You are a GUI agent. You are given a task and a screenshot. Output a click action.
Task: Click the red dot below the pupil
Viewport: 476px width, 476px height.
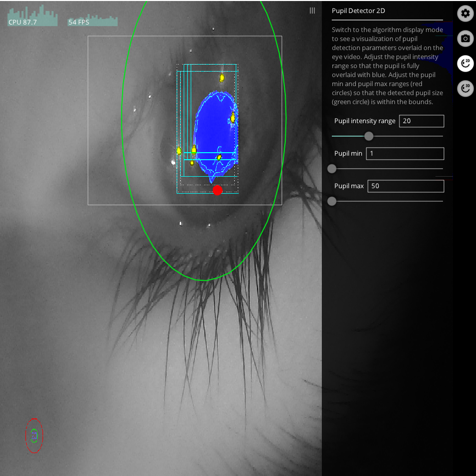217,190
